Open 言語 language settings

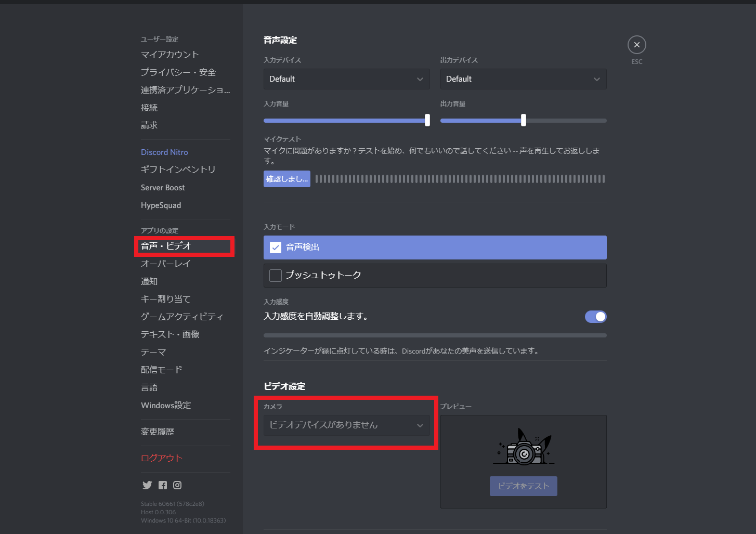(x=149, y=387)
